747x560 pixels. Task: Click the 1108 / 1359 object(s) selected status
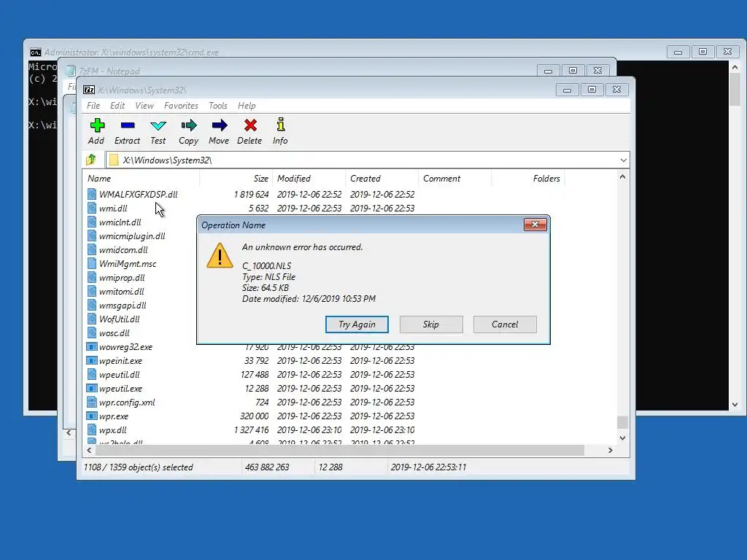point(138,467)
